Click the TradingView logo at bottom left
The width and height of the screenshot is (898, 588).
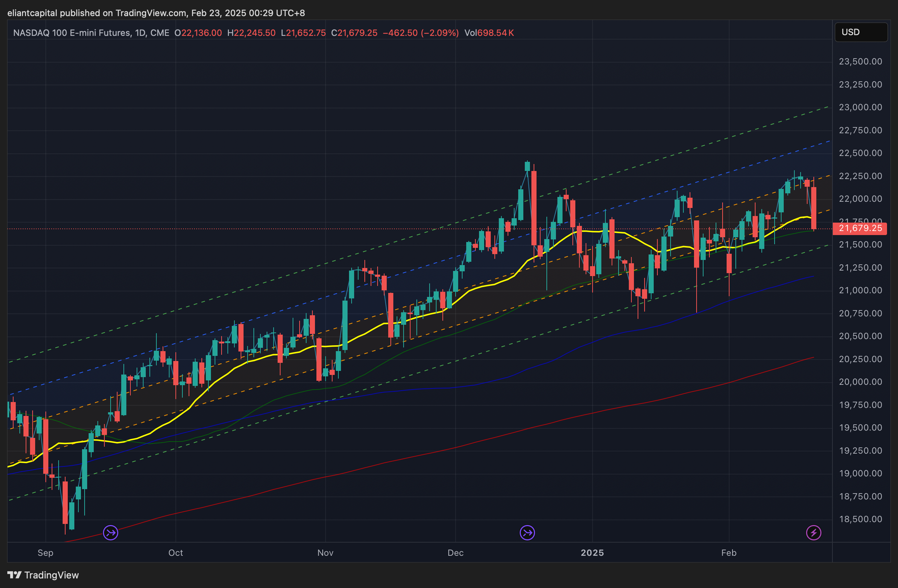[43, 575]
